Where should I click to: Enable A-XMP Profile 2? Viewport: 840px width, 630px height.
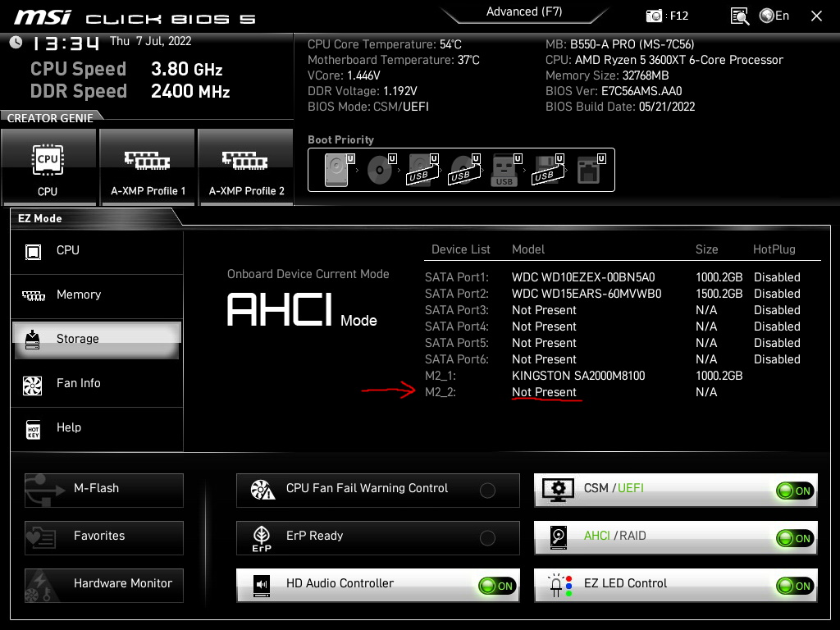coord(246,167)
